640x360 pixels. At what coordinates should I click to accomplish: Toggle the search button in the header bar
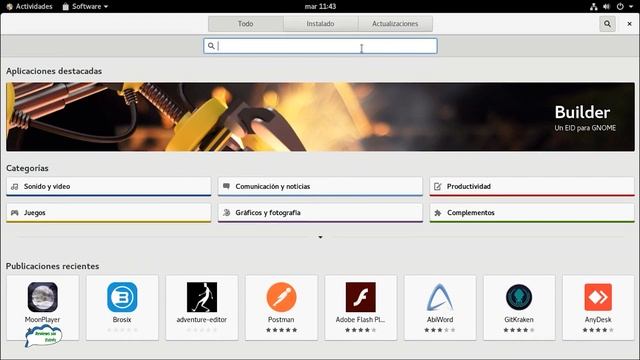coord(607,24)
